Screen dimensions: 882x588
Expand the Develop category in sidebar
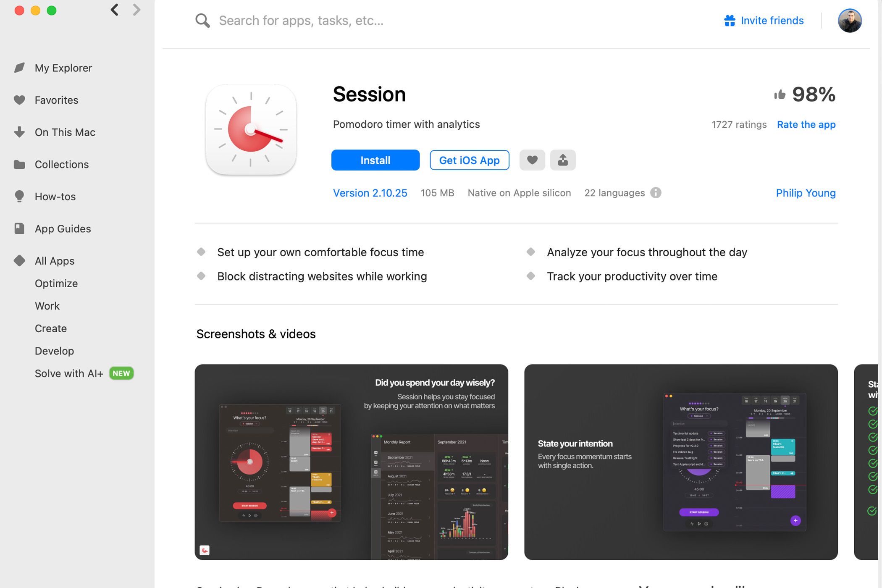coord(54,350)
